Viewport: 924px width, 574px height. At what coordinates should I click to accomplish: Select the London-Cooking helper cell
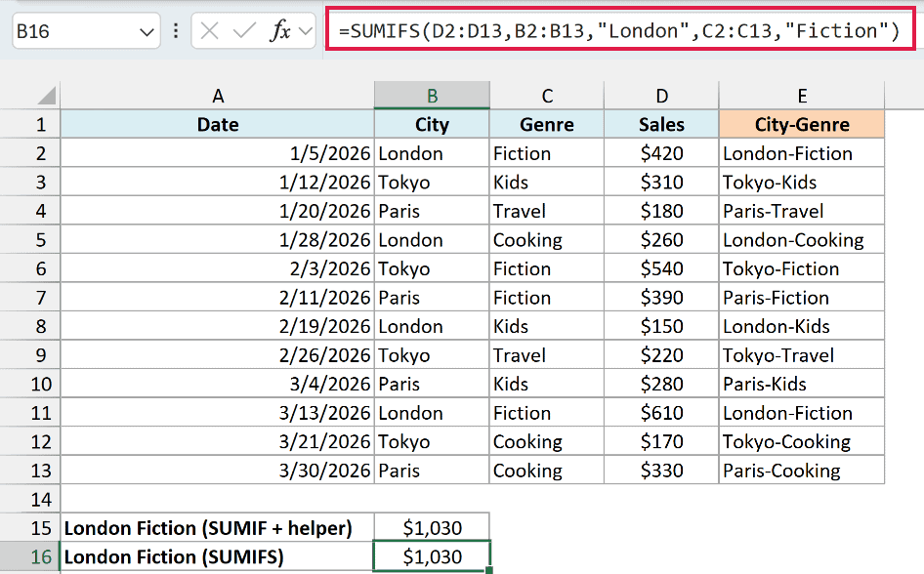[x=802, y=239]
